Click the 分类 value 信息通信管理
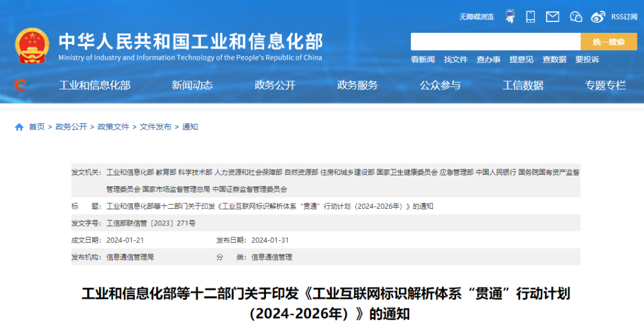Image resolution: width=644 pixels, height=328 pixels. tap(272, 258)
